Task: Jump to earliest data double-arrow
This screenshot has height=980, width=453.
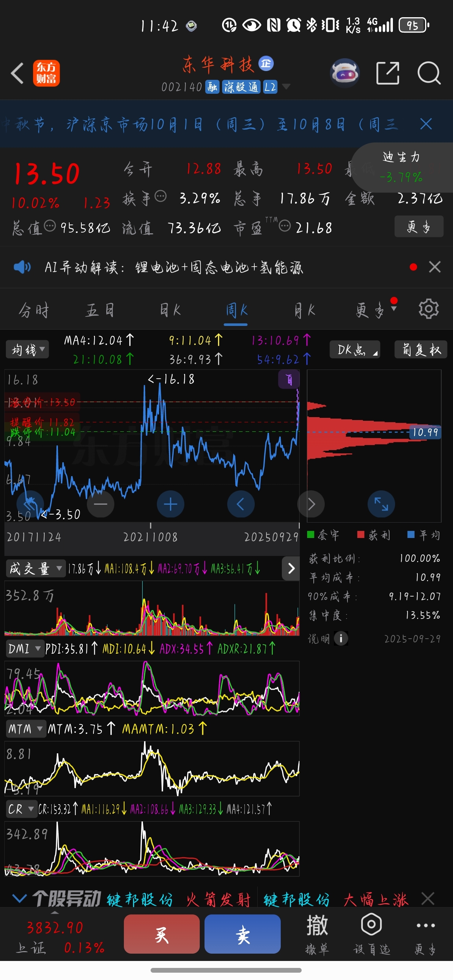Action: point(30,504)
